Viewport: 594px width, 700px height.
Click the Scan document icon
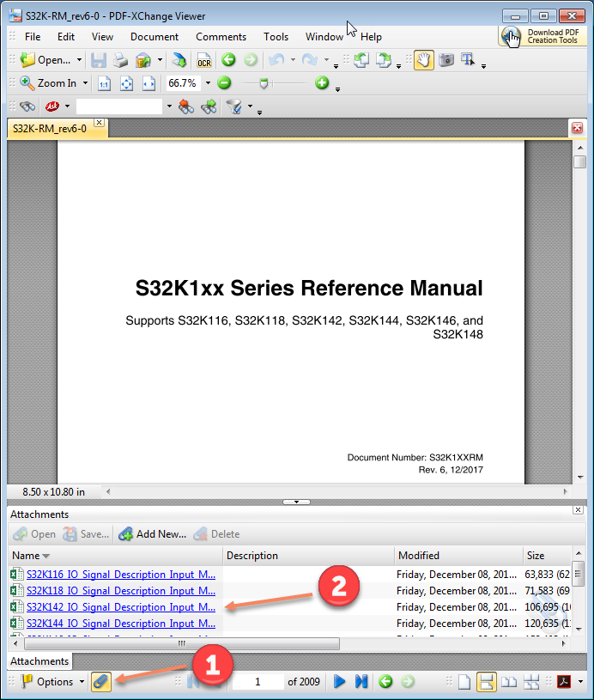pyautogui.click(x=179, y=60)
